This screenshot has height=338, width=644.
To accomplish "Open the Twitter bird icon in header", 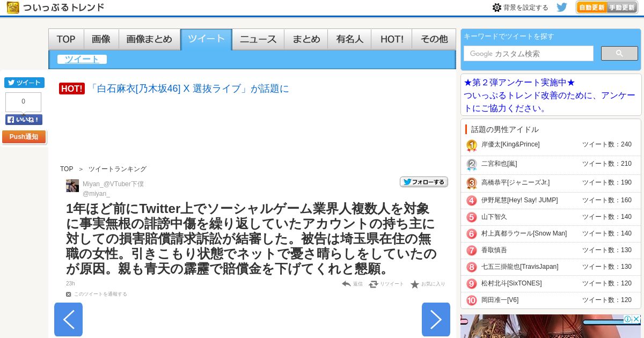I will coord(562,8).
